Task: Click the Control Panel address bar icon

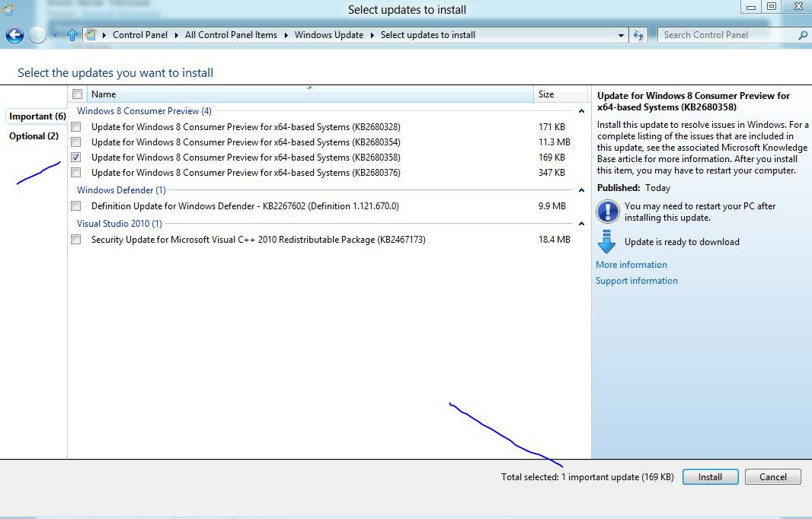Action: [x=91, y=35]
